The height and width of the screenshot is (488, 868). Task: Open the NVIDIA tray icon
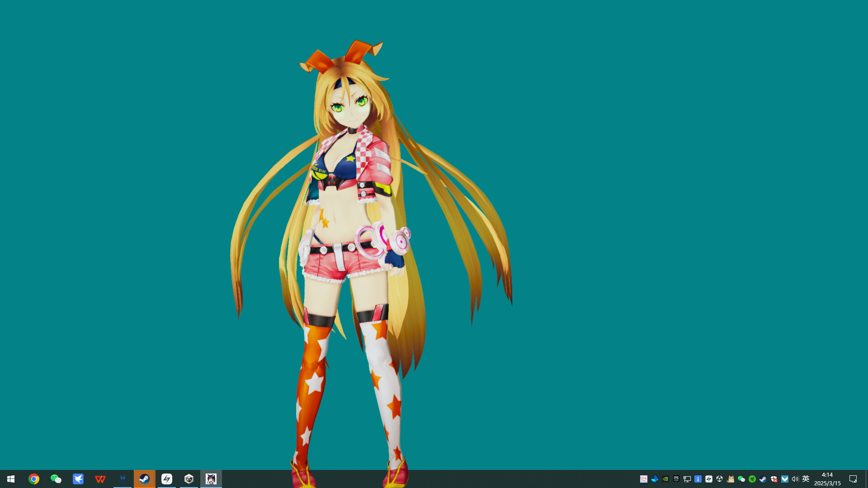pyautogui.click(x=665, y=479)
